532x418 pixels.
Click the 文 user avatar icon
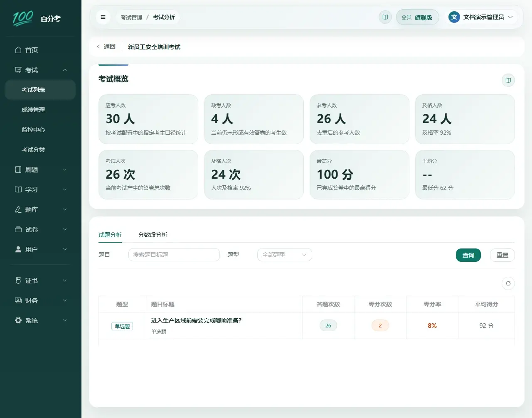454,17
